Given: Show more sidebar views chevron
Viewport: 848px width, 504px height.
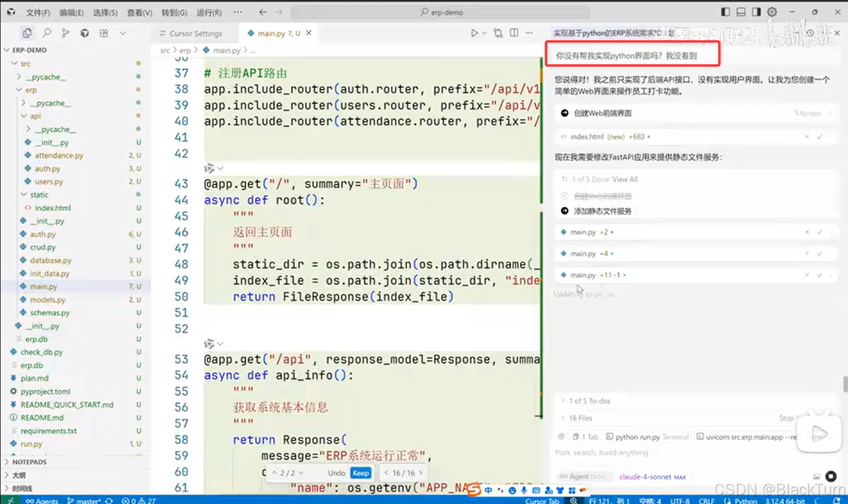Looking at the screenshot, I should (123, 33).
